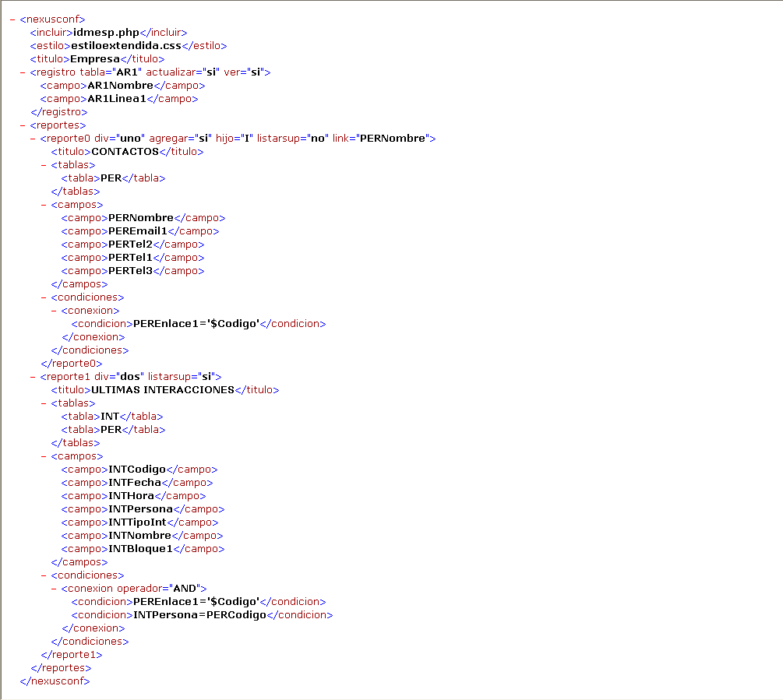
Task: Collapse campos node containing INTCodigo
Action: pos(43,456)
